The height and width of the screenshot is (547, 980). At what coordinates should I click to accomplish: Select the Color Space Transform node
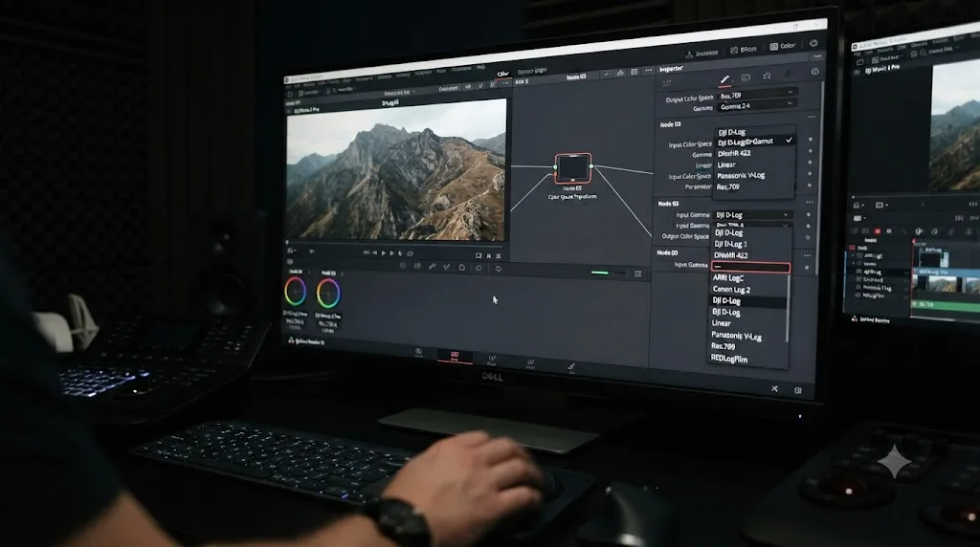(573, 168)
